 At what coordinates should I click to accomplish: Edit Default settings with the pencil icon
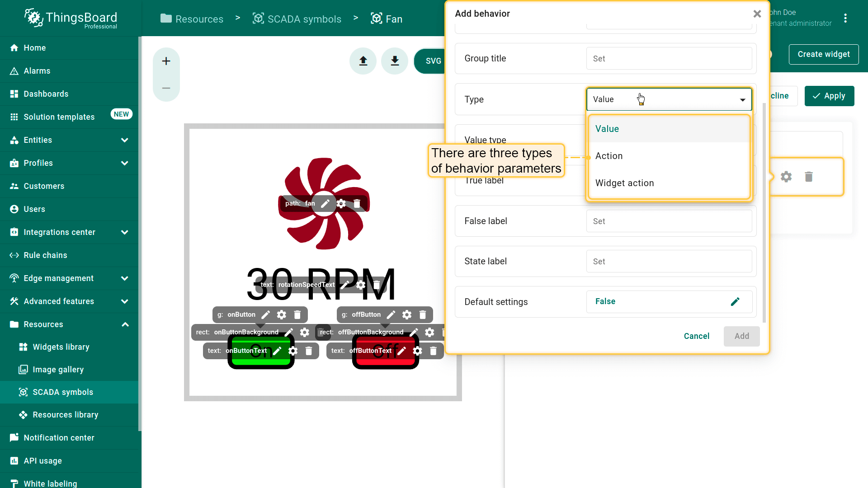(735, 302)
